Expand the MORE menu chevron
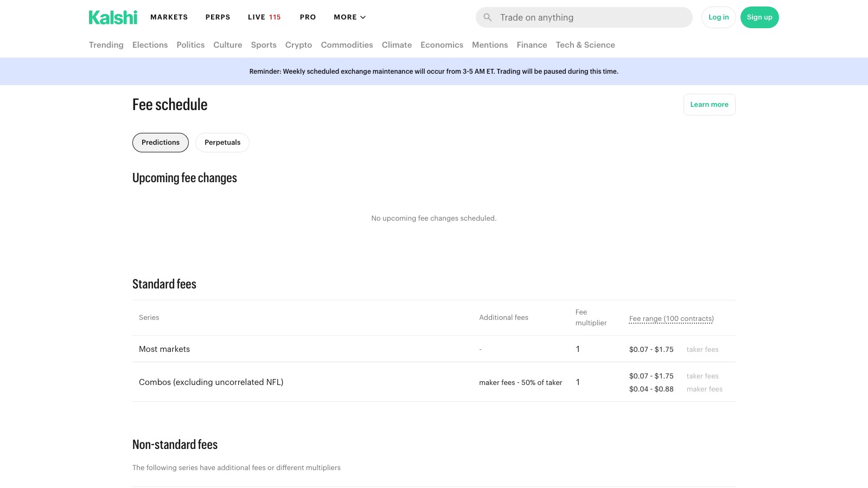This screenshot has height=488, width=868. (x=363, y=17)
